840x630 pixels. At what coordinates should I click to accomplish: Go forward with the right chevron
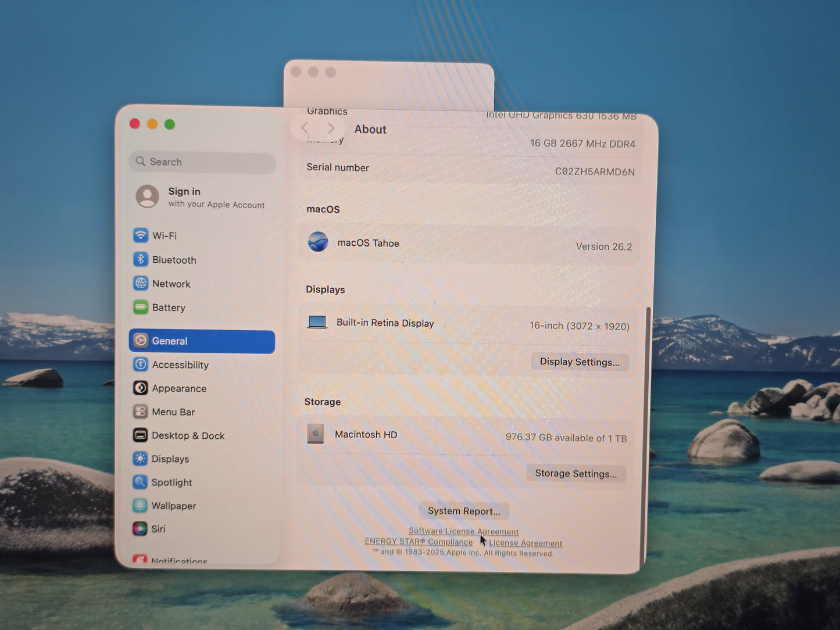click(331, 128)
